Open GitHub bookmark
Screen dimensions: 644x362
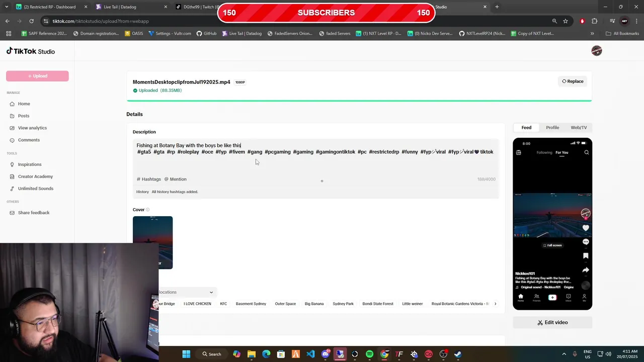pos(206,34)
